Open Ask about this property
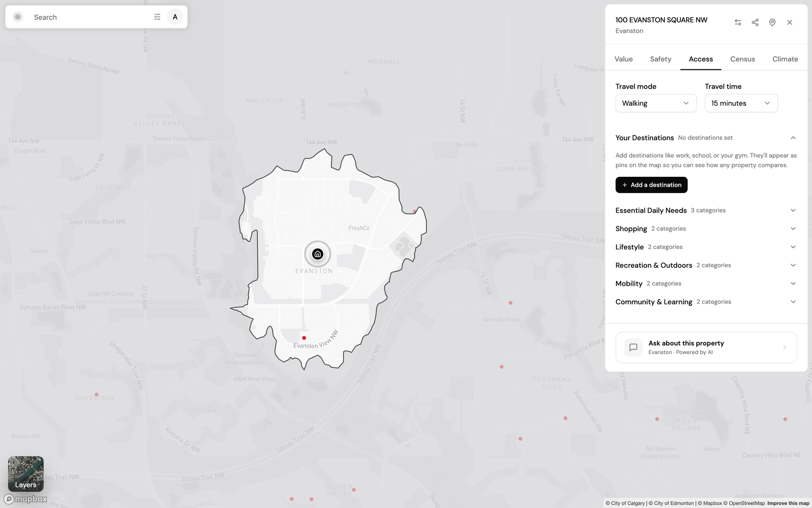812x508 pixels. pyautogui.click(x=706, y=348)
